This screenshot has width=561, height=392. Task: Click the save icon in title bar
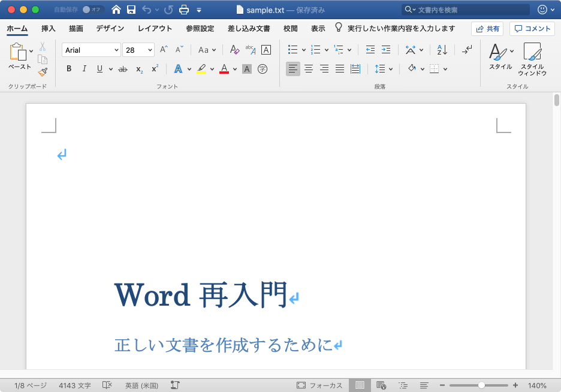[131, 10]
